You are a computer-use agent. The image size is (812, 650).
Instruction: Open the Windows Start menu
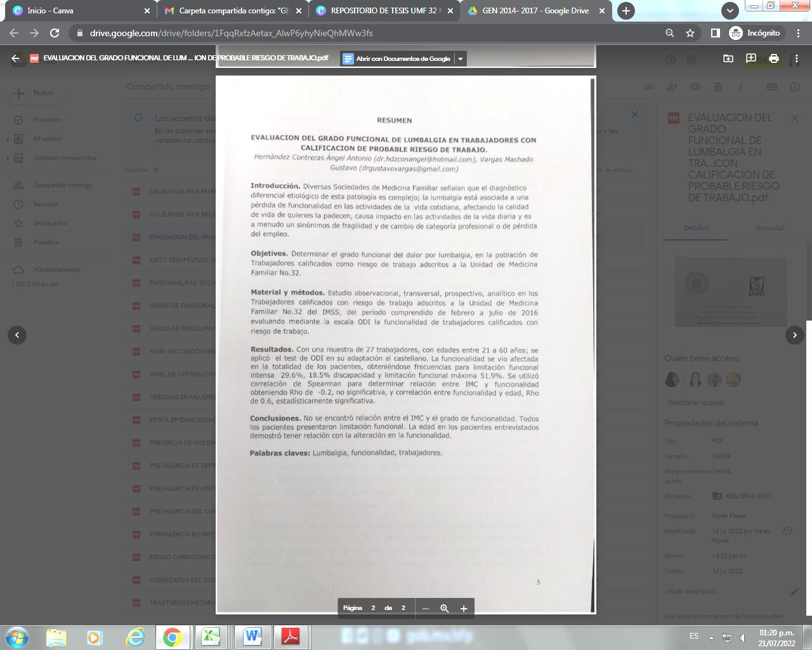click(x=17, y=637)
